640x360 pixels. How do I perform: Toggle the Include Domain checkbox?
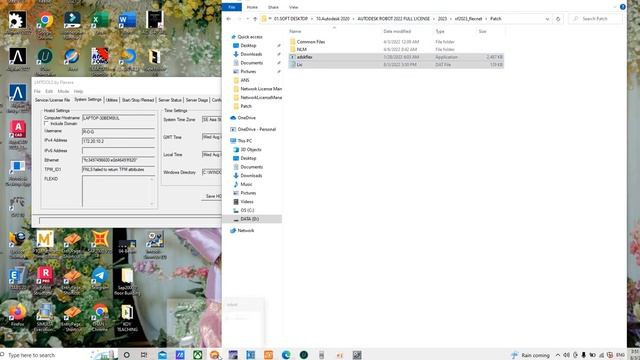tap(47, 123)
